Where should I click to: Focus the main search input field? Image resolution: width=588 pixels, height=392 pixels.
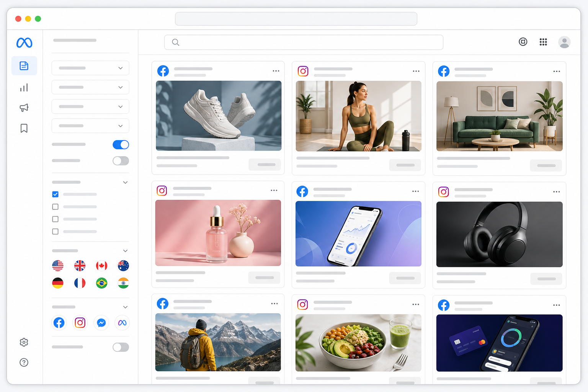[x=304, y=42]
